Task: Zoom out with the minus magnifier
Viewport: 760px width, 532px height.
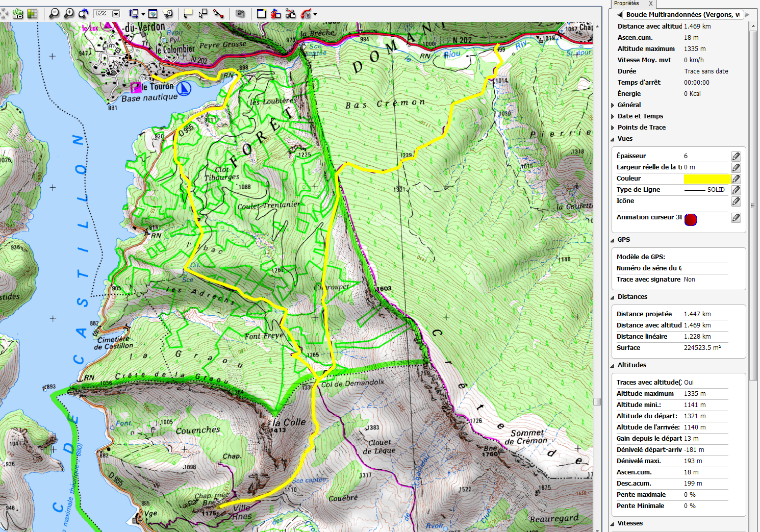Action: (54, 14)
